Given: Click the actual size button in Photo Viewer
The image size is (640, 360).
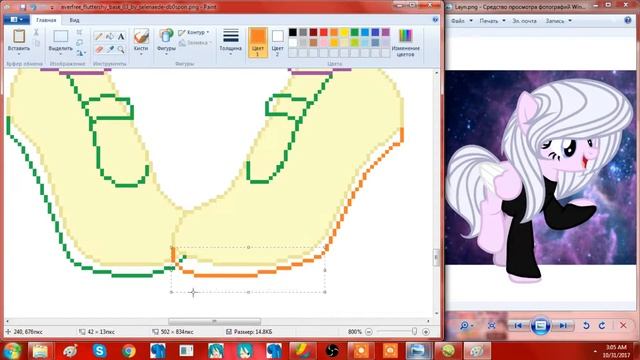Looking at the screenshot, I should [x=491, y=326].
